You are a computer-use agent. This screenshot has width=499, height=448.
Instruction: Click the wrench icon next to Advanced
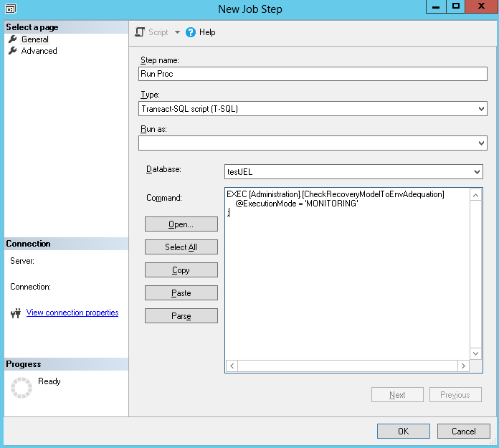[12, 51]
